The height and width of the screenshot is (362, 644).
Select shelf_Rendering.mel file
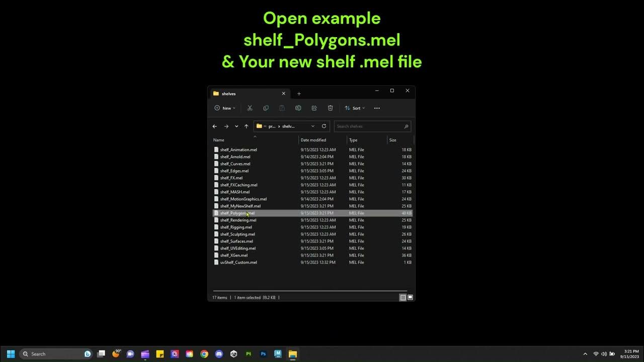coord(312,220)
